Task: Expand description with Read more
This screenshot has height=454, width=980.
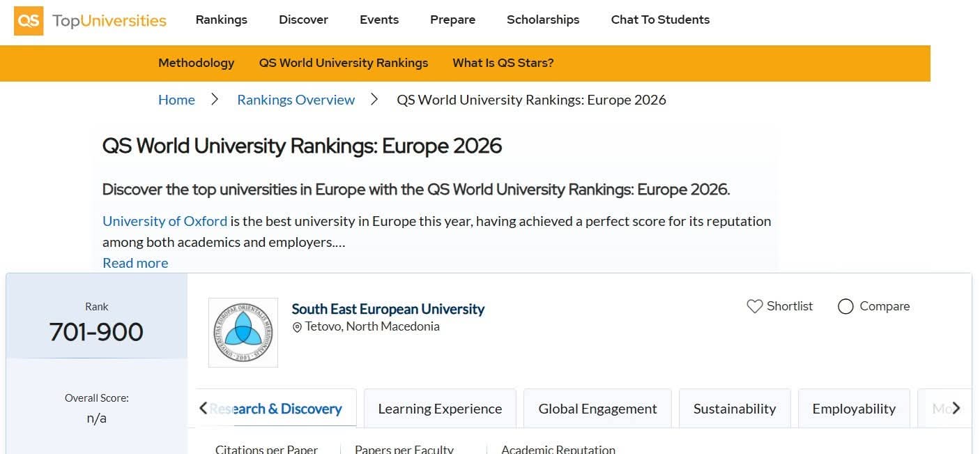Action: click(x=135, y=263)
